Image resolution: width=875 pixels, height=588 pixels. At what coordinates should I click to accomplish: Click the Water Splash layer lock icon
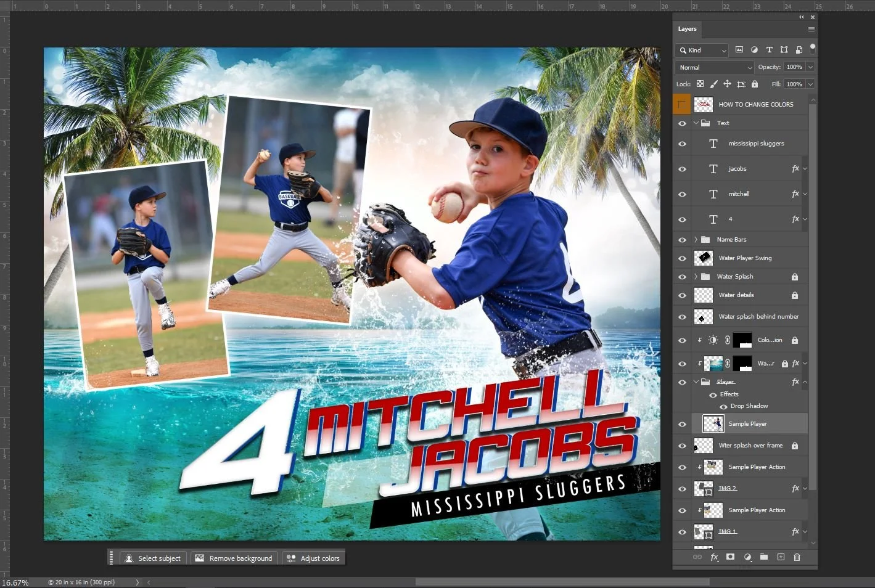(x=795, y=277)
